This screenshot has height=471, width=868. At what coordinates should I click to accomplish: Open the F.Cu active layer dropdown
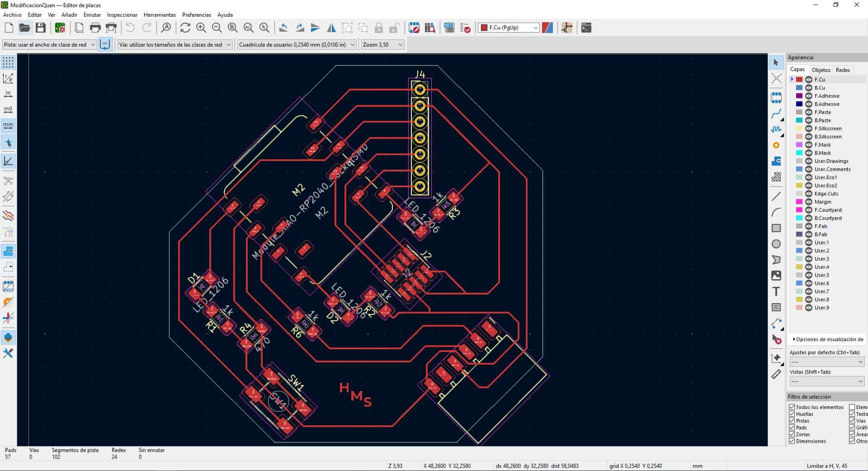(509, 28)
